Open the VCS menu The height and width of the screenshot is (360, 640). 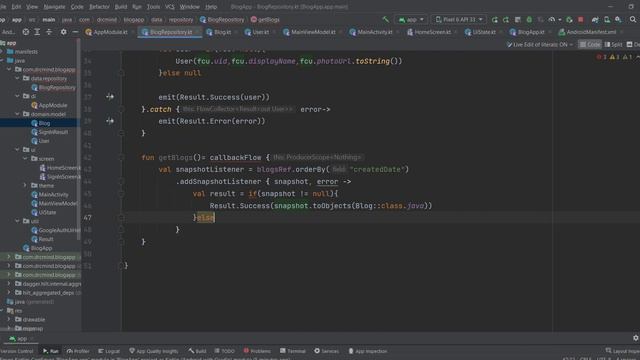tap(170, 7)
